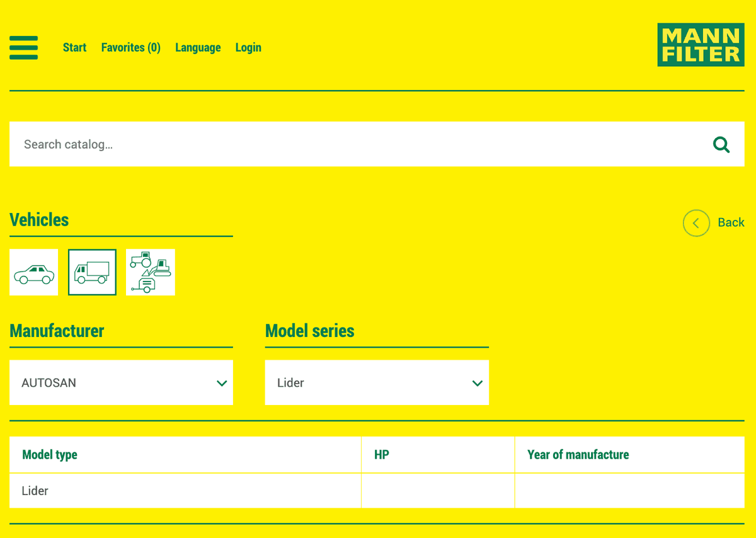Open the Lider model series dropdown
This screenshot has height=538, width=756.
377,382
